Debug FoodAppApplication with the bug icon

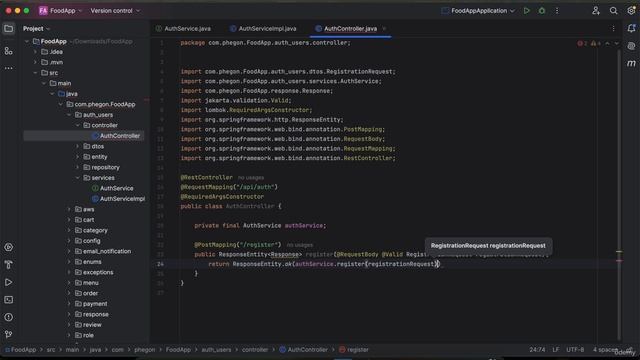(x=542, y=11)
